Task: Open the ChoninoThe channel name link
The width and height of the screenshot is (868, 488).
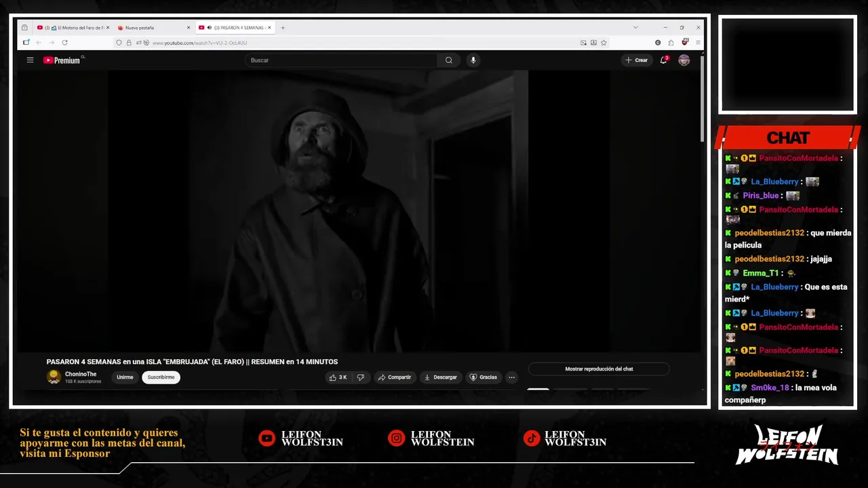Action: coord(81,374)
